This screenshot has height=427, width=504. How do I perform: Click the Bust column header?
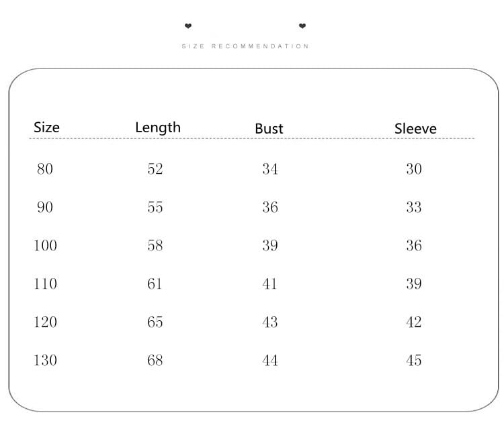[x=269, y=128]
